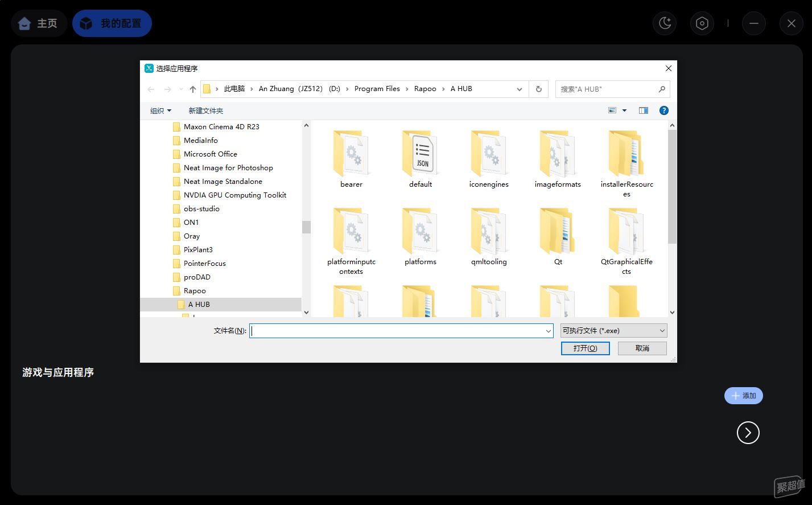
Task: Click the Program Files breadcrumb
Action: pos(377,89)
